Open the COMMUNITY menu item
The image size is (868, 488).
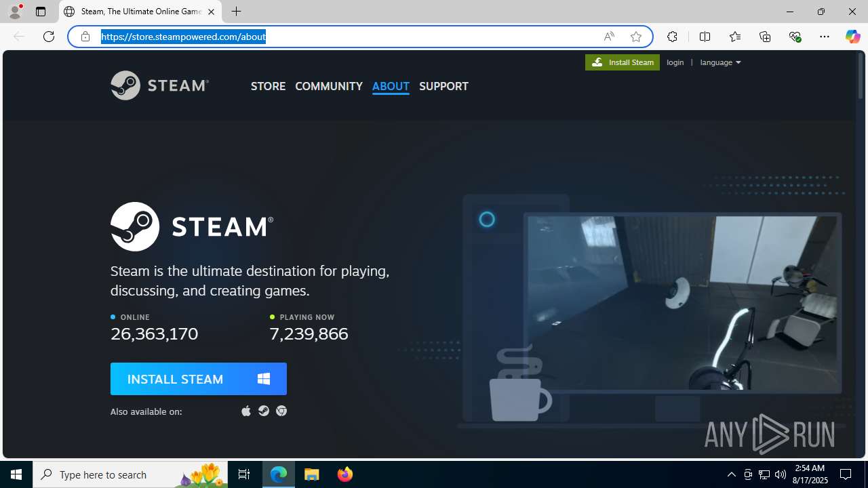pos(328,86)
